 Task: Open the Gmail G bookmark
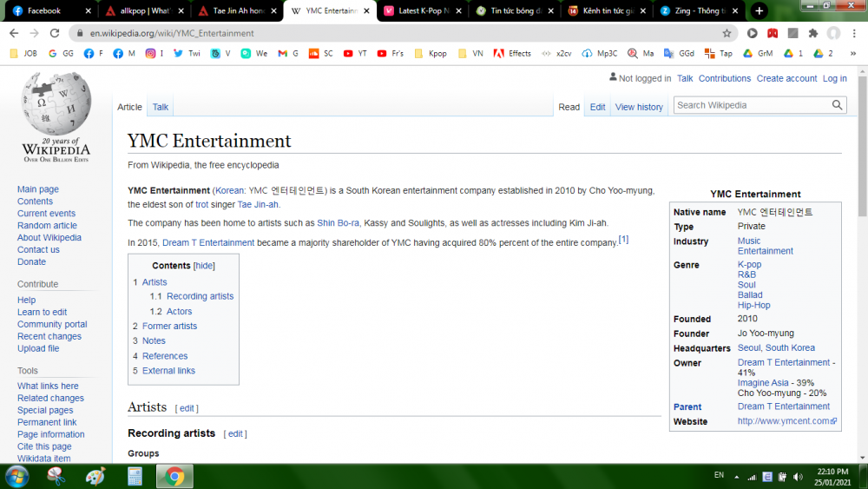coord(288,53)
